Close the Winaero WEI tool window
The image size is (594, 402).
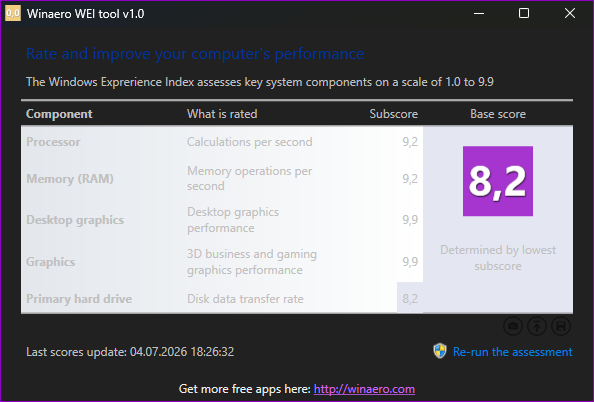pyautogui.click(x=569, y=14)
